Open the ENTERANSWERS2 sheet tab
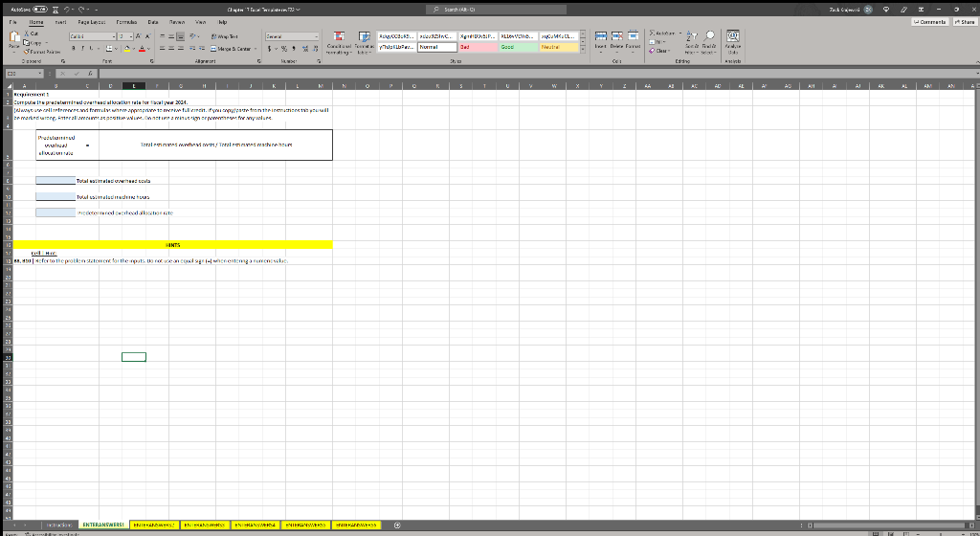 (x=154, y=525)
